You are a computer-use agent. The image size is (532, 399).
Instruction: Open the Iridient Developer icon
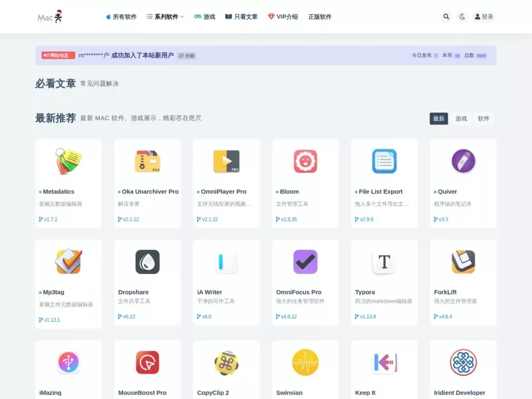pos(463,362)
